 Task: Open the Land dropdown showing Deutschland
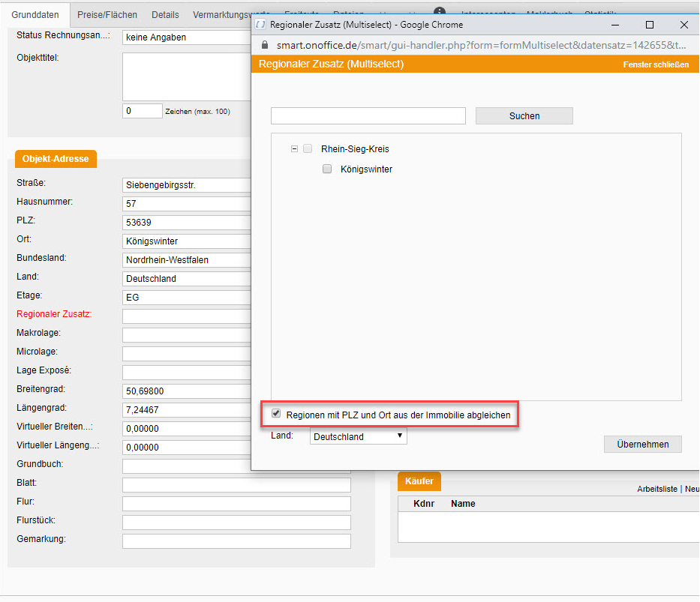[358, 436]
